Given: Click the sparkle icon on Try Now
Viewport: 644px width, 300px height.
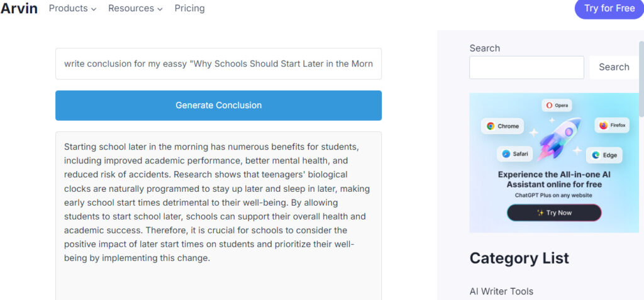Looking at the screenshot, I should tap(540, 213).
